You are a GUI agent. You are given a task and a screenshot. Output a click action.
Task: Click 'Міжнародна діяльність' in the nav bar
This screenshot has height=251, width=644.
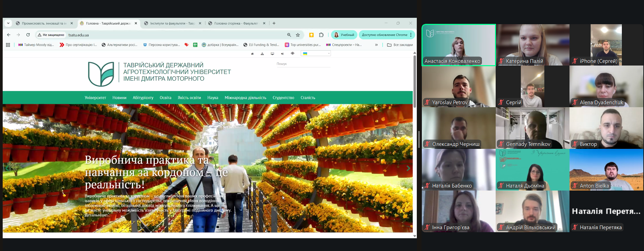[245, 98]
